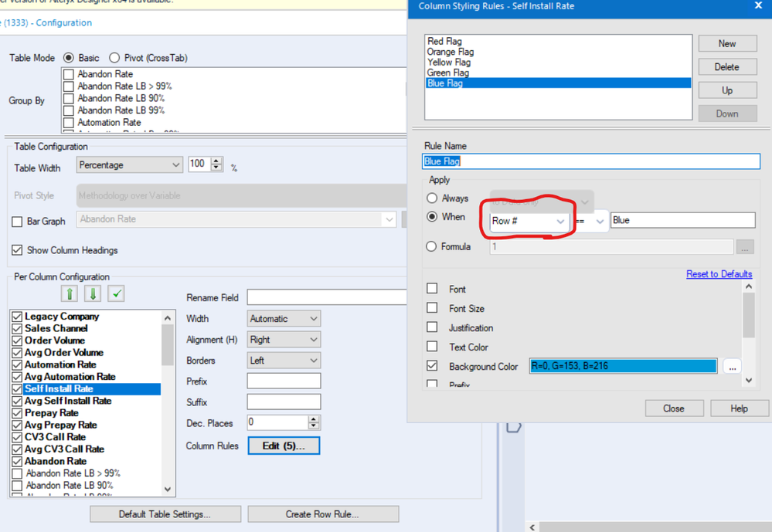Enable the Font Size styling checkbox

click(432, 307)
